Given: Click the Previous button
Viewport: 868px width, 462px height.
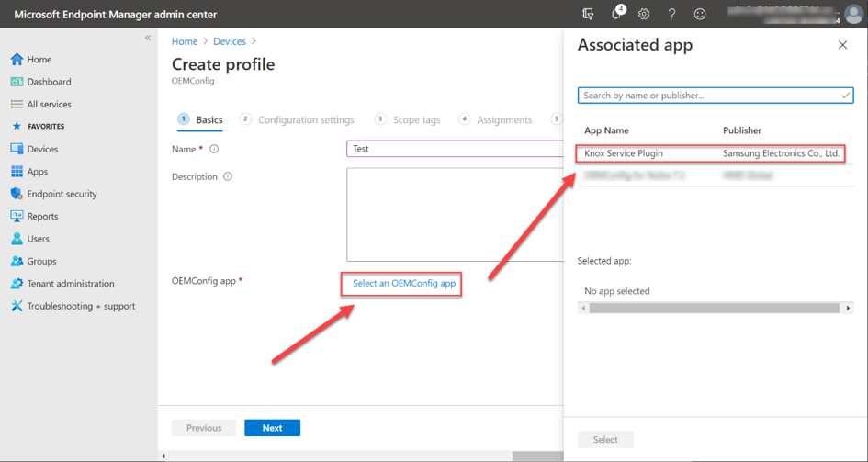Looking at the screenshot, I should coord(204,428).
